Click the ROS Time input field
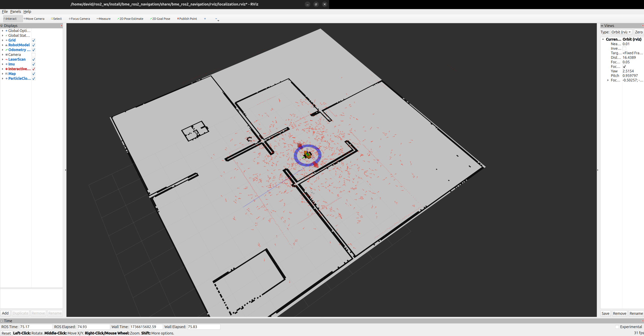The image size is (644, 336). tap(36, 327)
